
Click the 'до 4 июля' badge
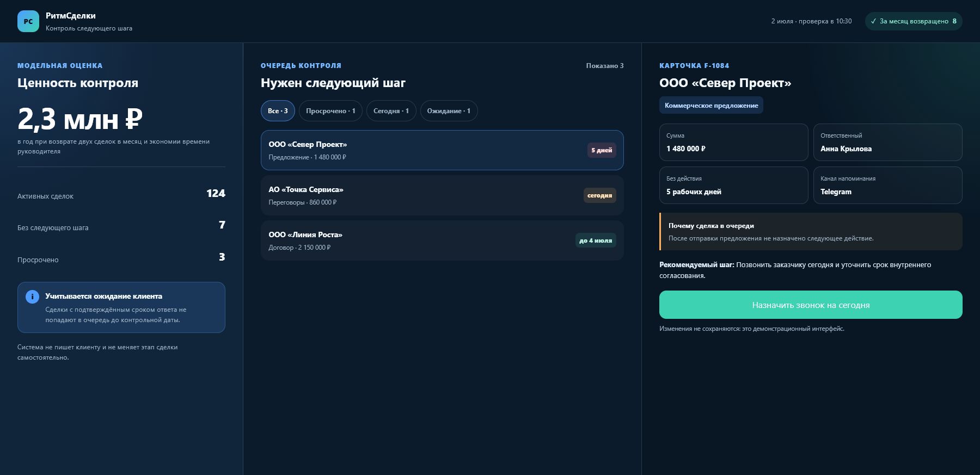[x=596, y=240]
